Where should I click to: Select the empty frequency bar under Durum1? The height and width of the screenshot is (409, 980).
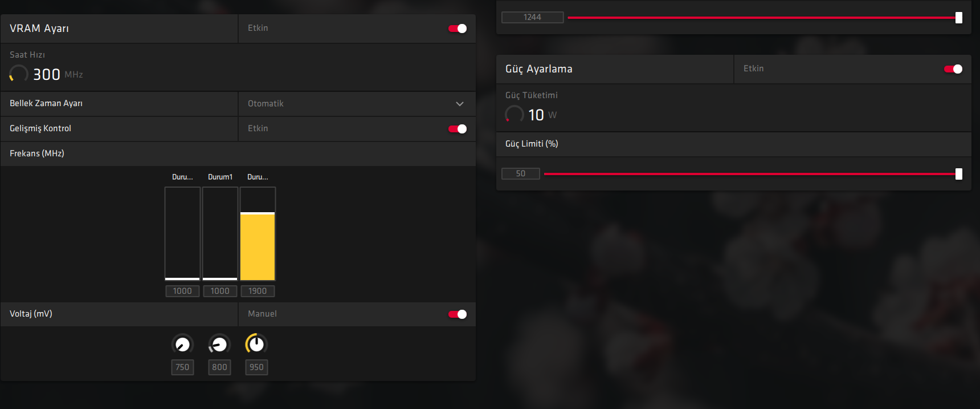[220, 234]
